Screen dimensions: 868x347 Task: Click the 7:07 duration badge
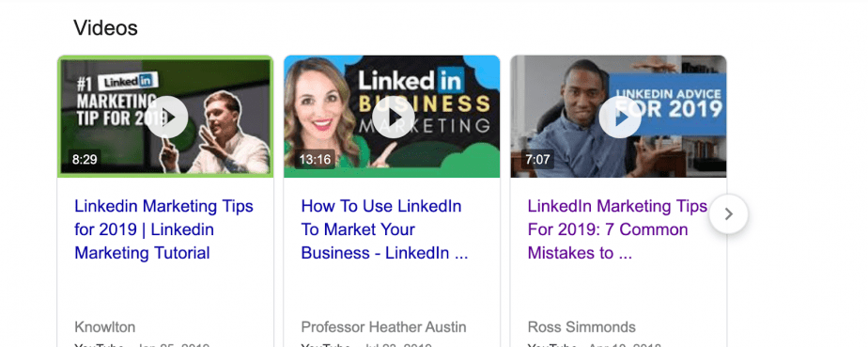click(537, 160)
